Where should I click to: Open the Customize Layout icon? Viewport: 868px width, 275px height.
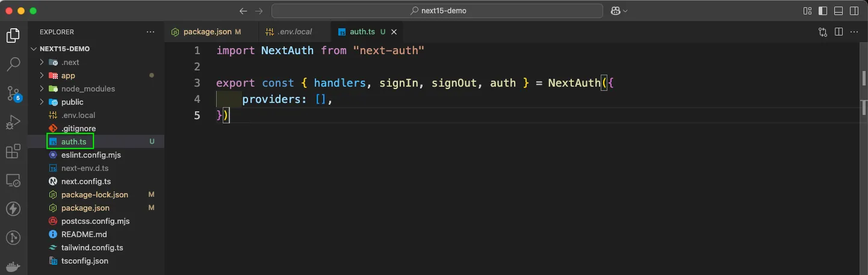(x=808, y=11)
